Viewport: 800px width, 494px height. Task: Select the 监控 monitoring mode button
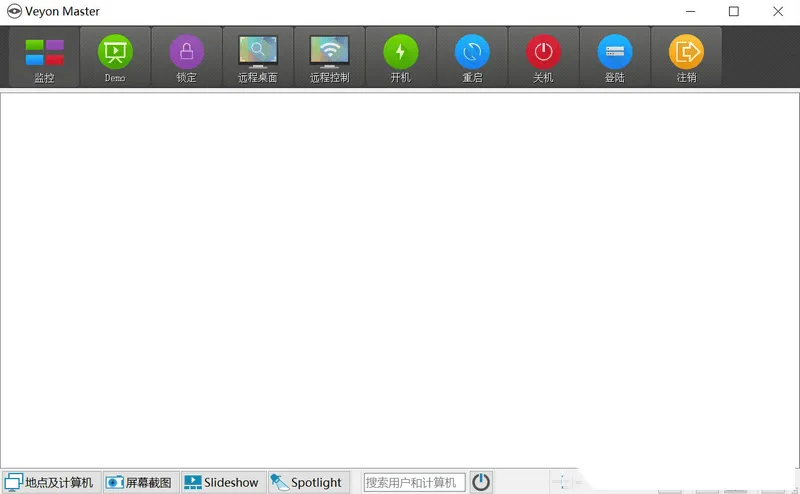(x=44, y=57)
